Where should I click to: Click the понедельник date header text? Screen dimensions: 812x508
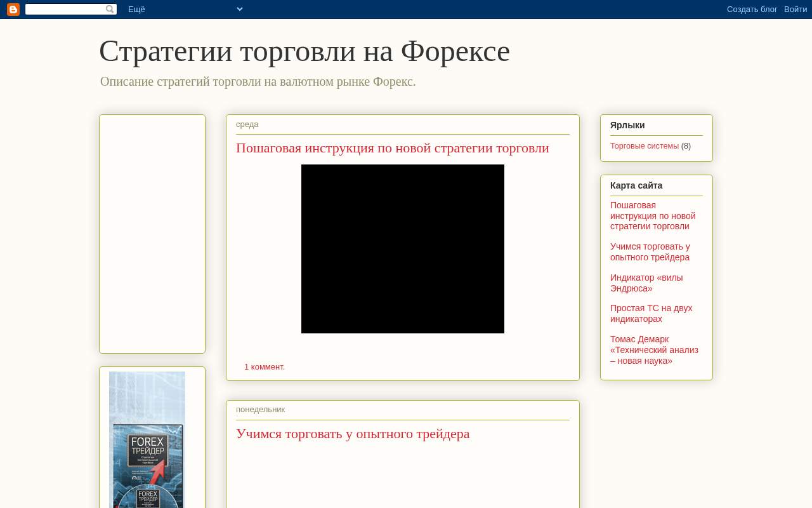point(261,410)
